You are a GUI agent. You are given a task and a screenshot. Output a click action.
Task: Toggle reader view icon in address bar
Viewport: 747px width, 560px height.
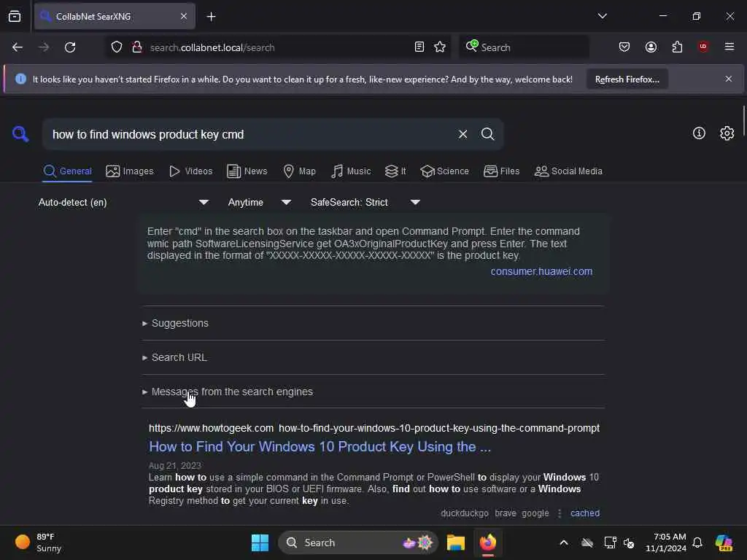click(419, 47)
